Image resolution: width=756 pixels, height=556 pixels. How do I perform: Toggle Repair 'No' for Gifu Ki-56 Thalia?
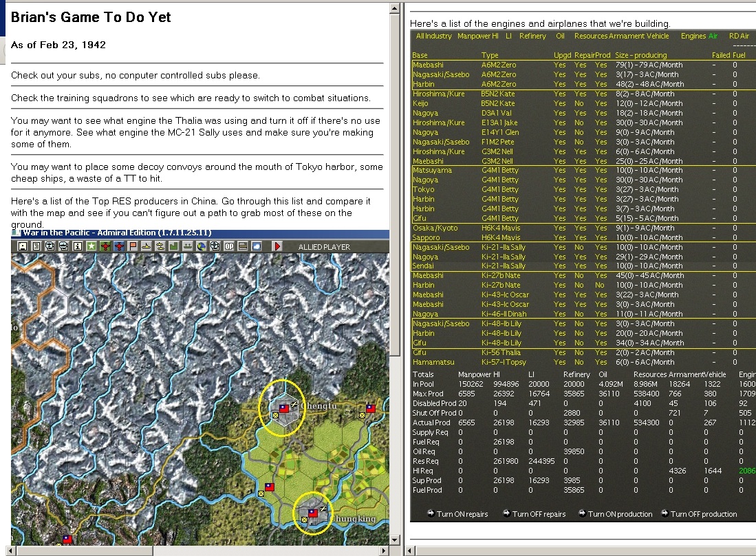click(x=579, y=352)
